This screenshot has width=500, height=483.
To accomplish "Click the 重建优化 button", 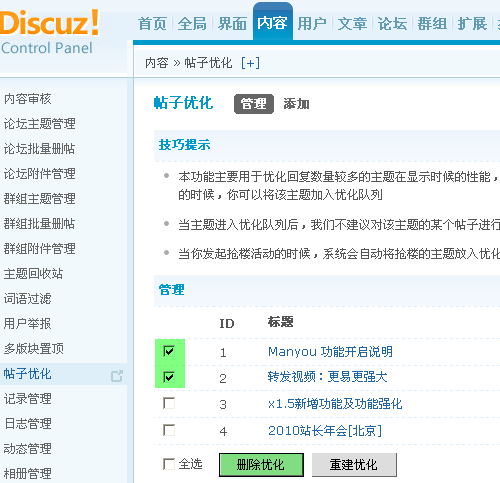I will 354,465.
